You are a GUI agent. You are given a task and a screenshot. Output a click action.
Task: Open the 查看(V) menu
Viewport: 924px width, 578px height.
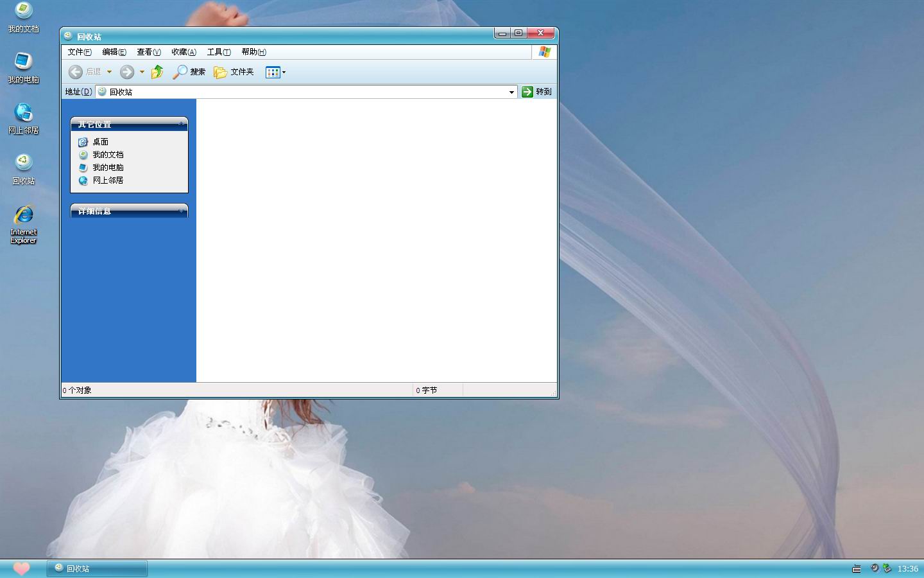[149, 52]
